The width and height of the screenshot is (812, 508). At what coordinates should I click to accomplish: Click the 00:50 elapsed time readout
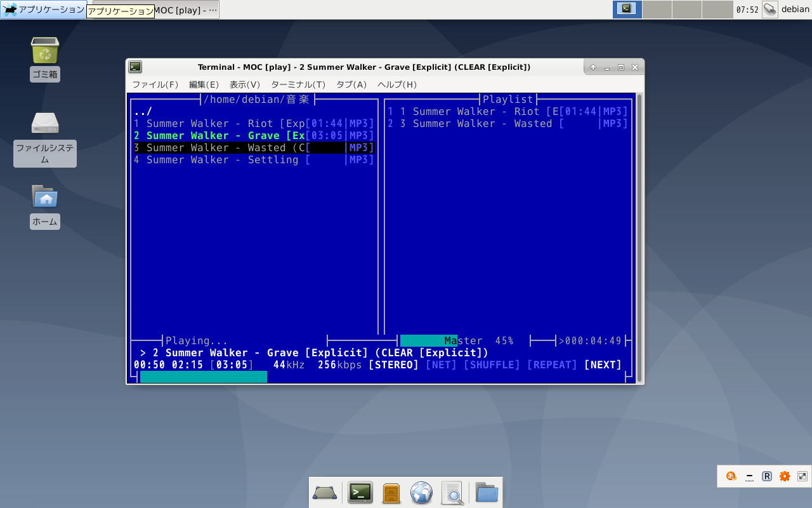coord(150,365)
